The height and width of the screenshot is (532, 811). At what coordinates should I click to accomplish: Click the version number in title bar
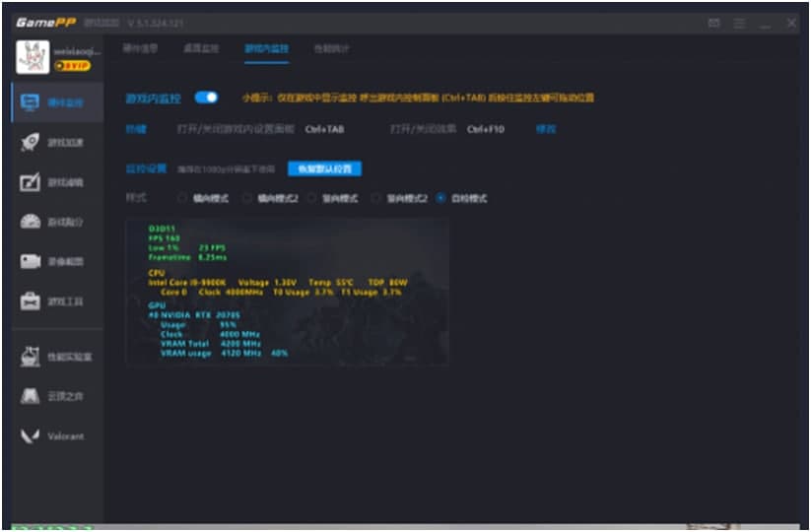[155, 24]
